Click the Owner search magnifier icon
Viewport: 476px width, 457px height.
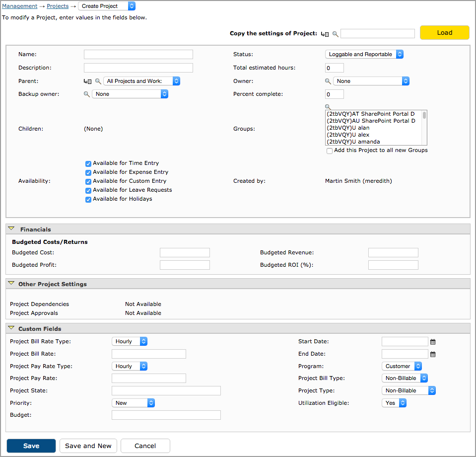tap(328, 81)
